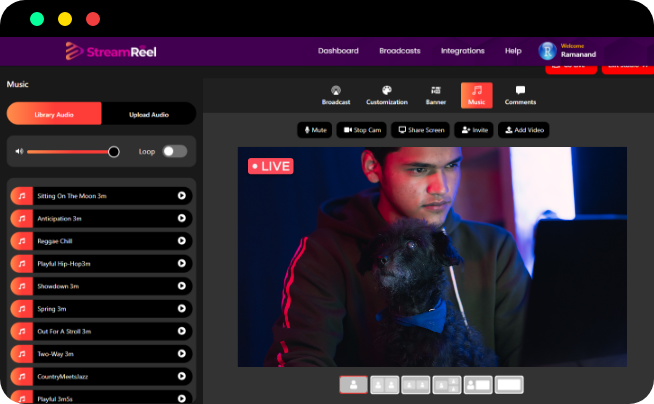This screenshot has height=404, width=654.
Task: Open the Comments panel icon
Action: coord(520,94)
